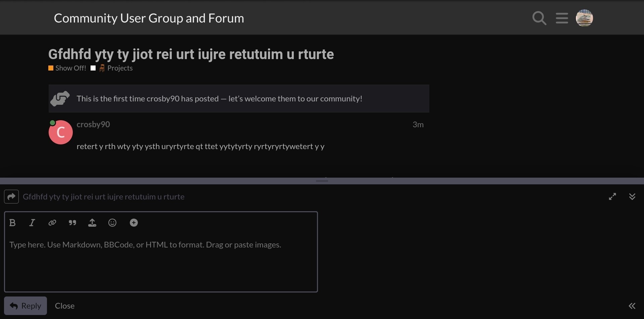Image resolution: width=644 pixels, height=319 pixels.
Task: Apply Bold formatting in the composer
Action: [12, 223]
